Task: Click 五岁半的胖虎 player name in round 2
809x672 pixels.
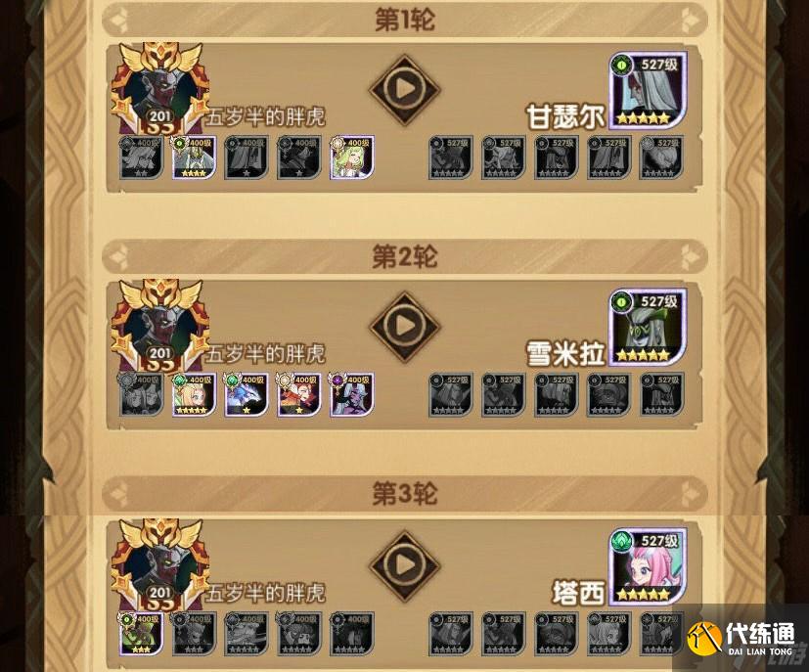Action: pos(265,354)
